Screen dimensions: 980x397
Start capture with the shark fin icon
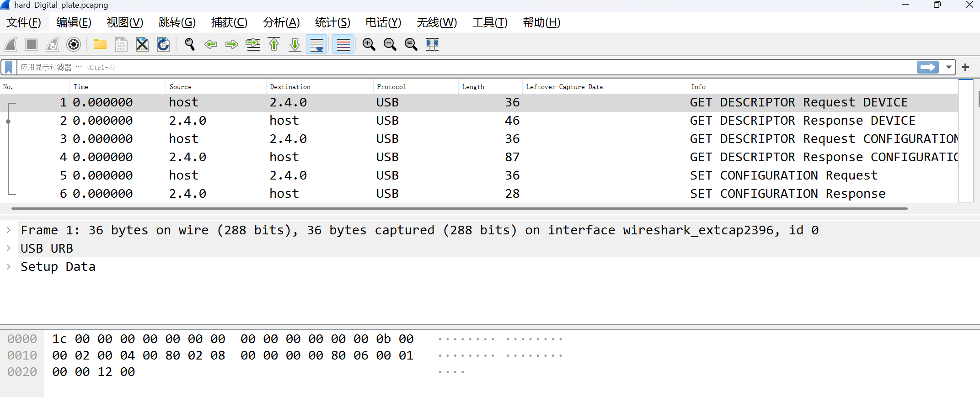tap(11, 44)
